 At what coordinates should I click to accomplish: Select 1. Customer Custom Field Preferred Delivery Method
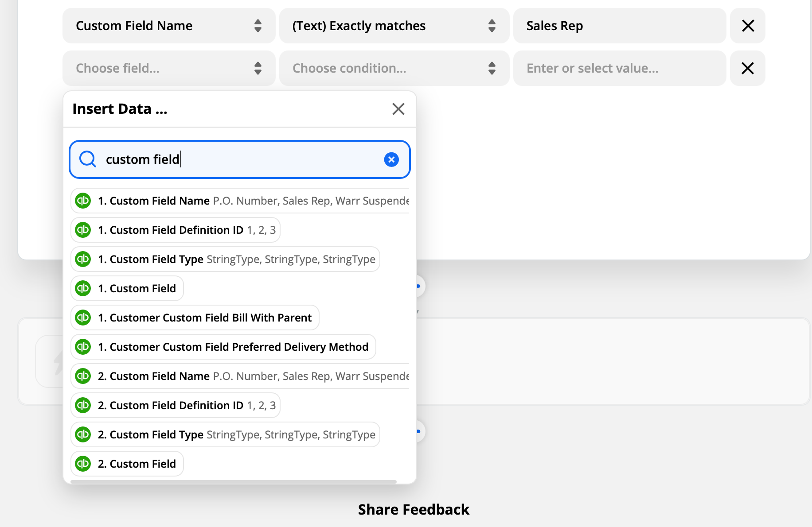point(223,347)
